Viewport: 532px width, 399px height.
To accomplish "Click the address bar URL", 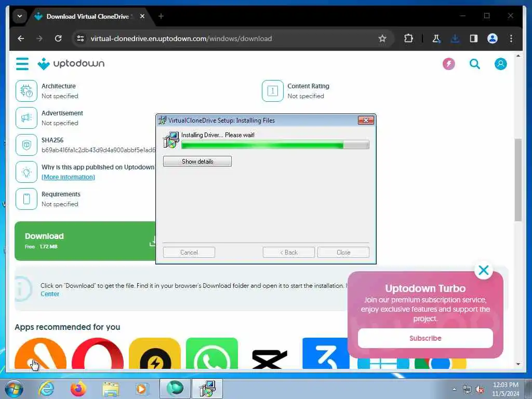I will pyautogui.click(x=181, y=38).
